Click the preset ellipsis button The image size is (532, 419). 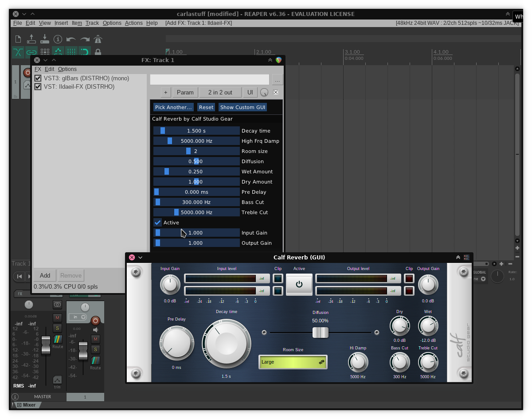point(278,80)
